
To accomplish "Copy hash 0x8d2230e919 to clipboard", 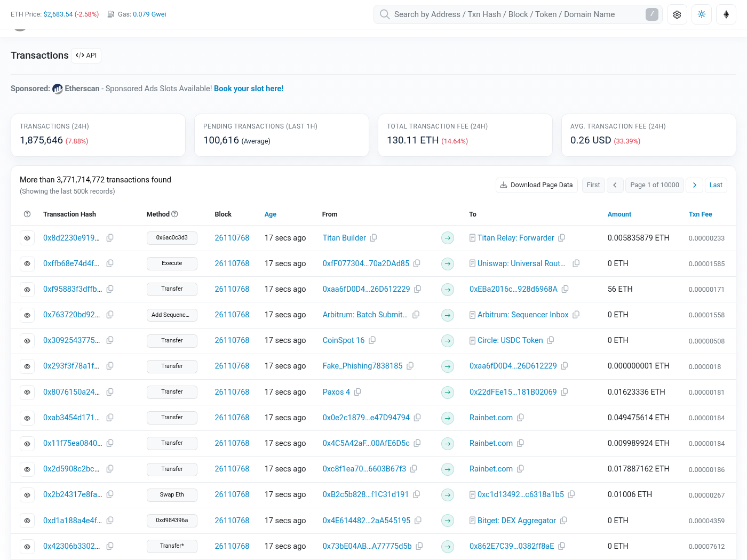I will click(110, 238).
